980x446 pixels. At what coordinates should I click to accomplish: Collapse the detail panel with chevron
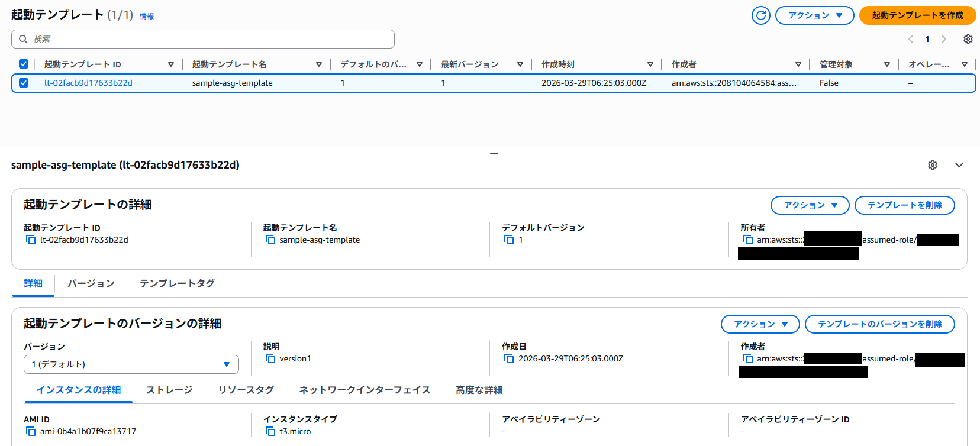click(x=959, y=165)
